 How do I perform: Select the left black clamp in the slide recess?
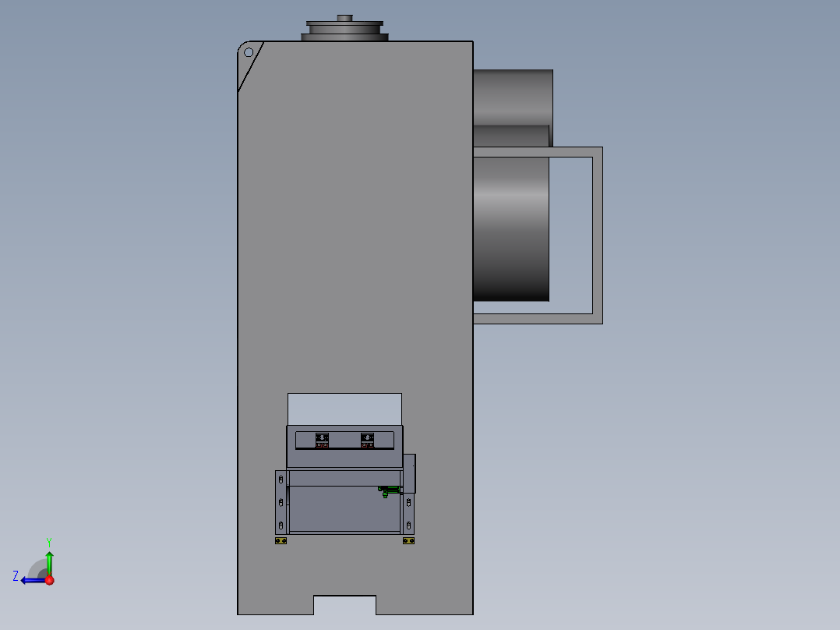tap(322, 441)
